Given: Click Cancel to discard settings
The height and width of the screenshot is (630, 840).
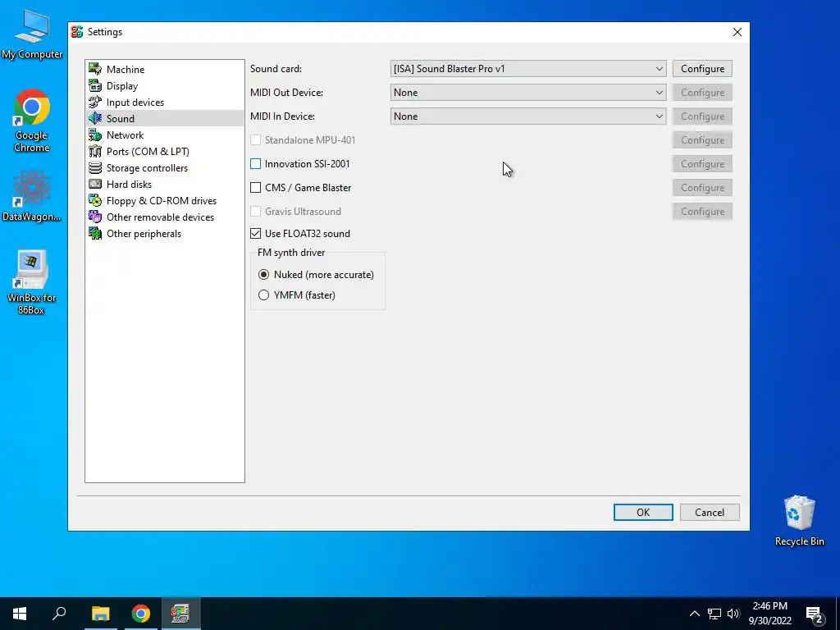Looking at the screenshot, I should (710, 512).
